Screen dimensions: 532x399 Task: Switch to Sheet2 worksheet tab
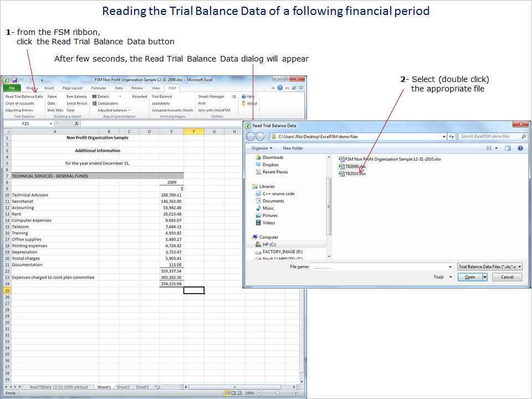click(123, 387)
